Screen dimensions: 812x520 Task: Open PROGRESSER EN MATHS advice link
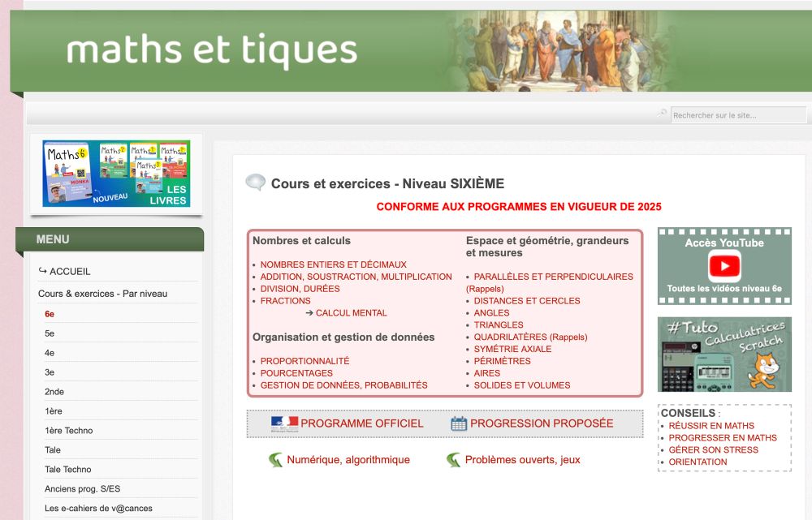(723, 438)
